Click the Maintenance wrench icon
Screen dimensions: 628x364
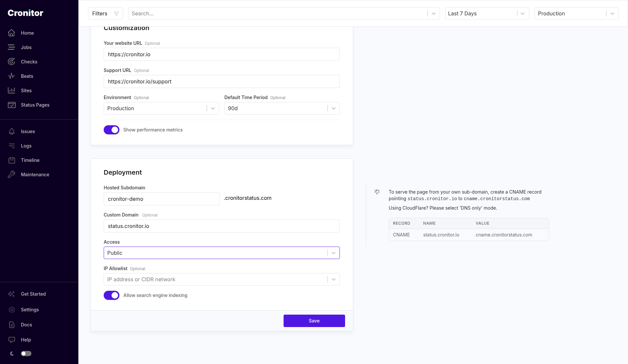pos(11,175)
